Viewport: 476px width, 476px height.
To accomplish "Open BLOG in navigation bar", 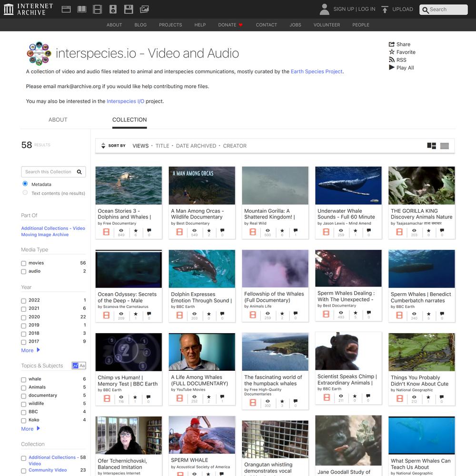I will 140,25.
